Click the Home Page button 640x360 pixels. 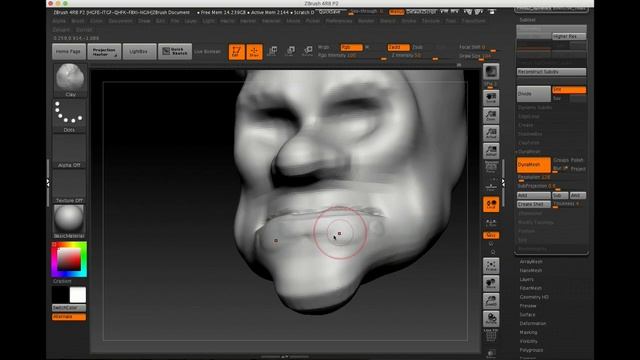69,51
